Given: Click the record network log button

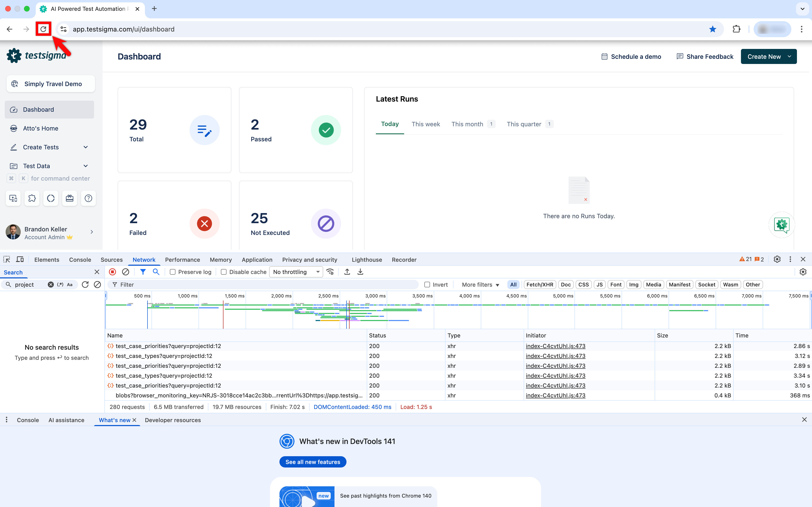Looking at the screenshot, I should tap(113, 272).
